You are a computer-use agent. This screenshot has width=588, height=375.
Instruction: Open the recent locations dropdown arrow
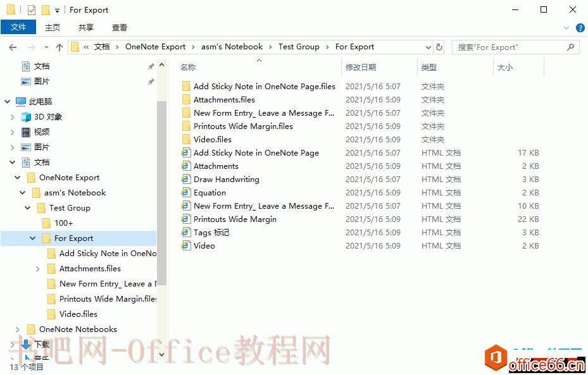click(46, 47)
